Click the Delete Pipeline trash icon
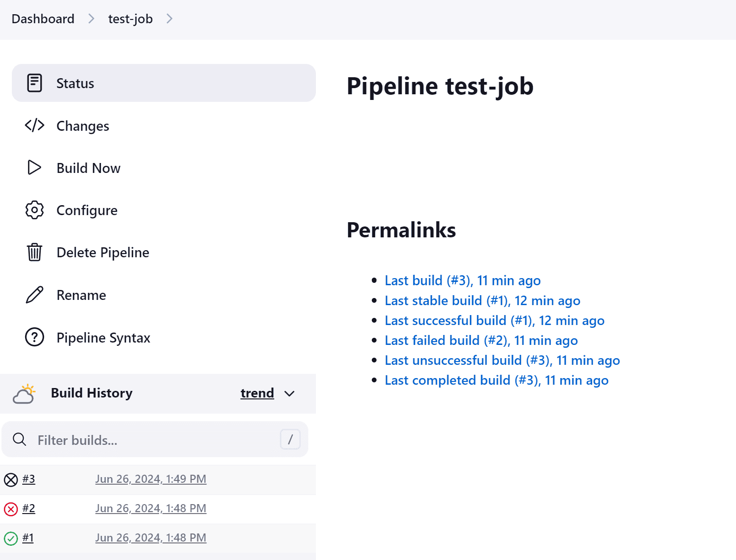736x560 pixels. (x=35, y=252)
